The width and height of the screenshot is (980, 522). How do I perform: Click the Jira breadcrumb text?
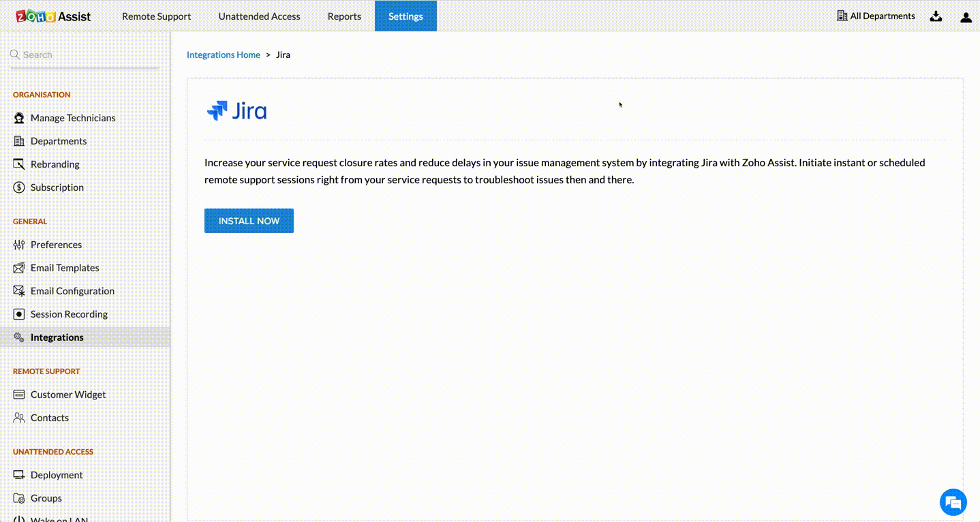click(283, 55)
